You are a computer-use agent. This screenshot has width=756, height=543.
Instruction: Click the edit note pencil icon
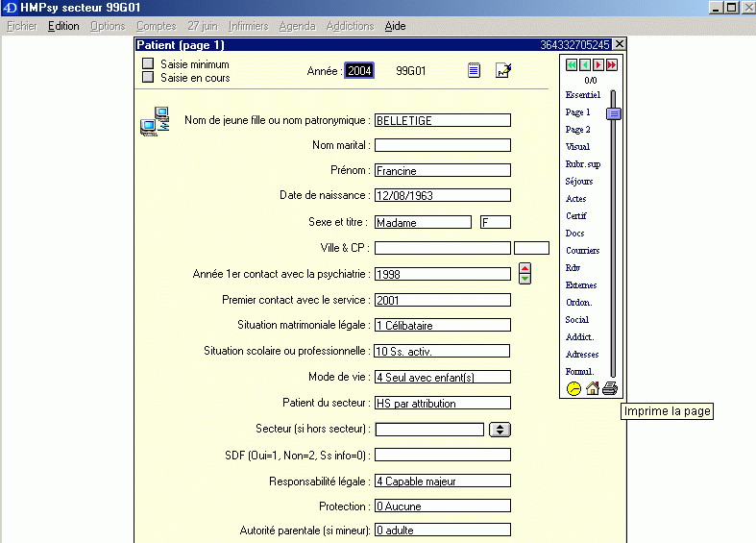coord(503,70)
